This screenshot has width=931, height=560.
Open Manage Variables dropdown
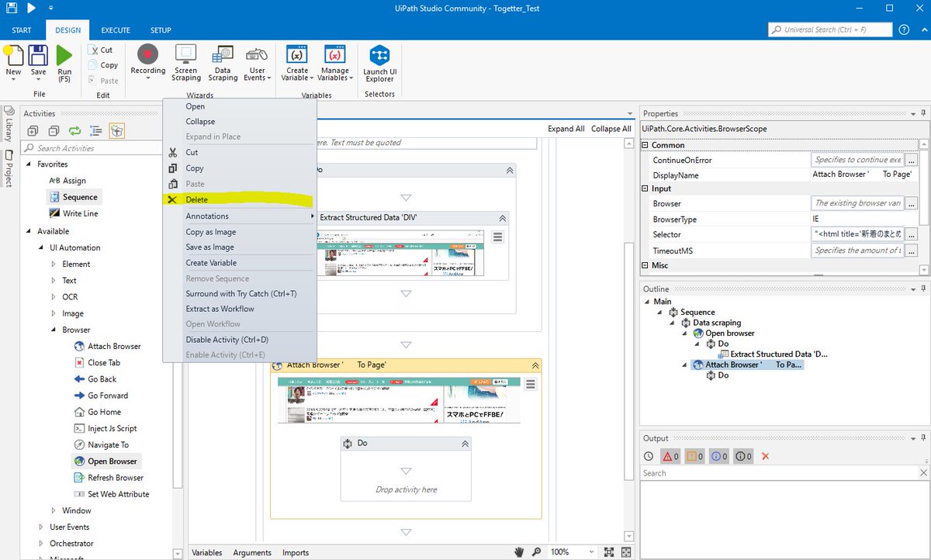[335, 62]
